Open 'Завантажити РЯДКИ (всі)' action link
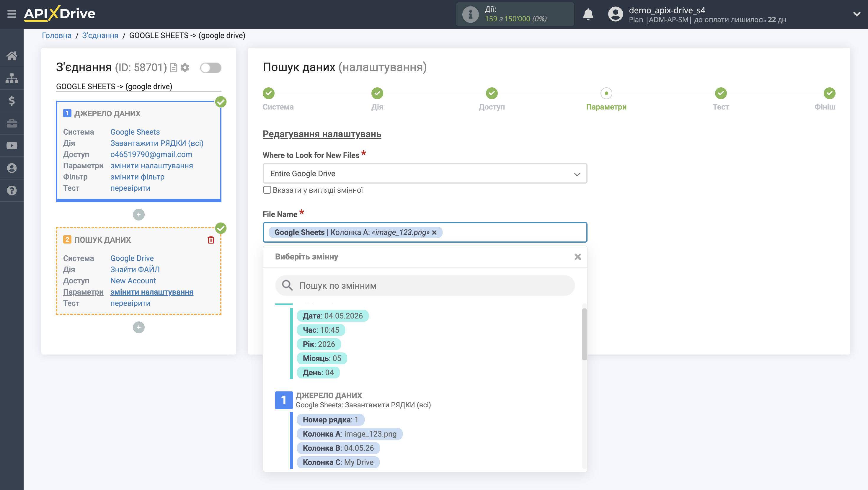This screenshot has height=490, width=868. point(157,143)
